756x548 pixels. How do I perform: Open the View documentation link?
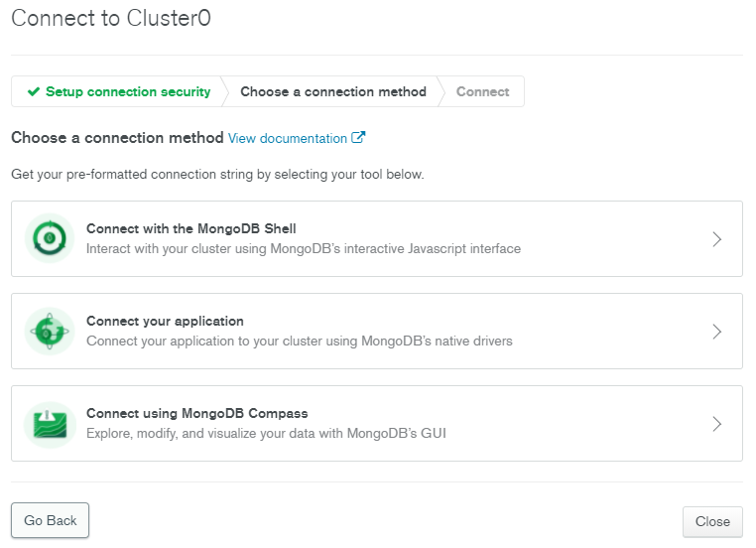click(x=288, y=138)
